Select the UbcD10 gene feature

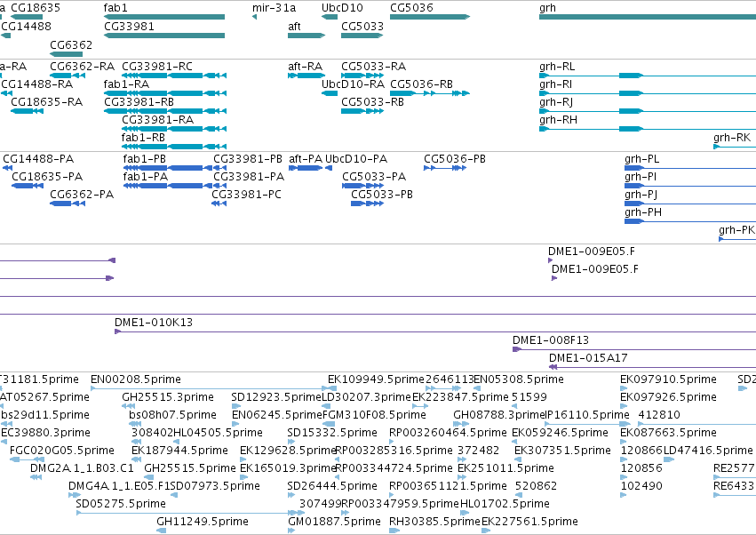tap(330, 17)
